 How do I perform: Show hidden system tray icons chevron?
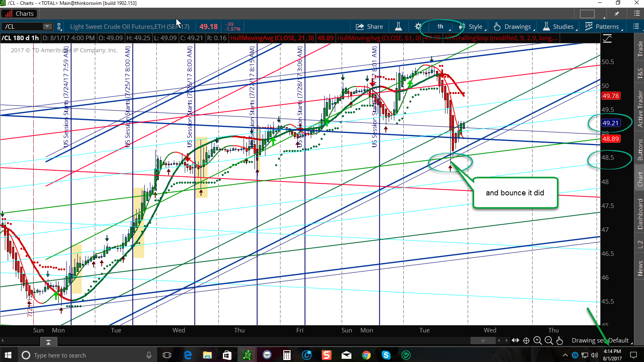point(565,355)
